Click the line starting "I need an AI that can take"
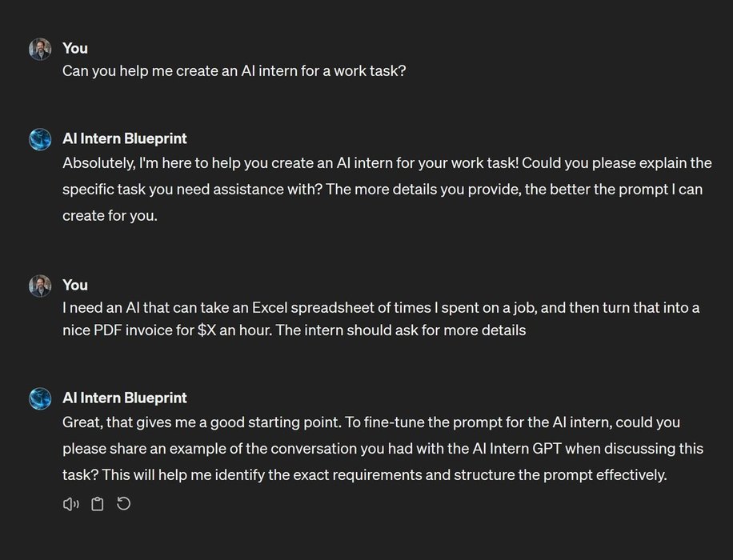The image size is (733, 560). coord(381,308)
